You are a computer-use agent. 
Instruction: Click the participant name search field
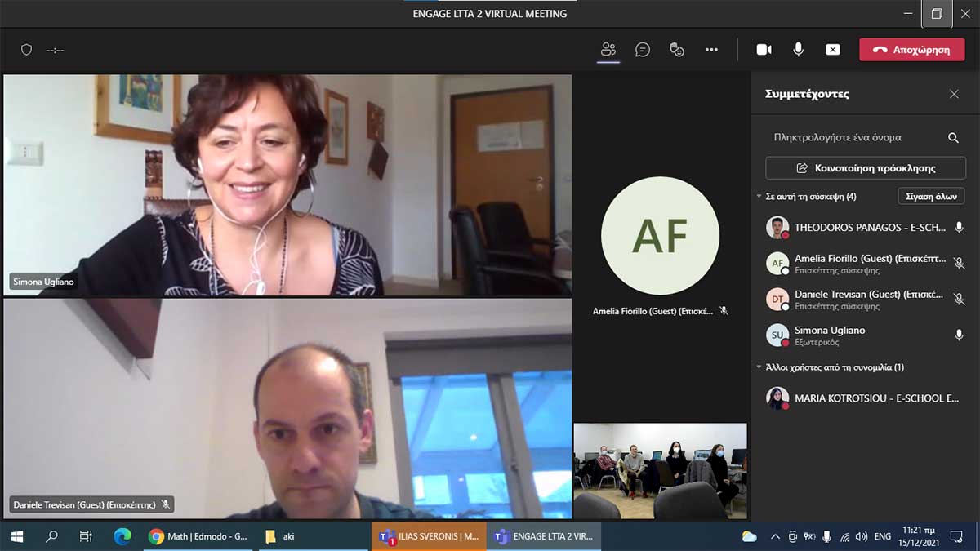pyautogui.click(x=849, y=137)
